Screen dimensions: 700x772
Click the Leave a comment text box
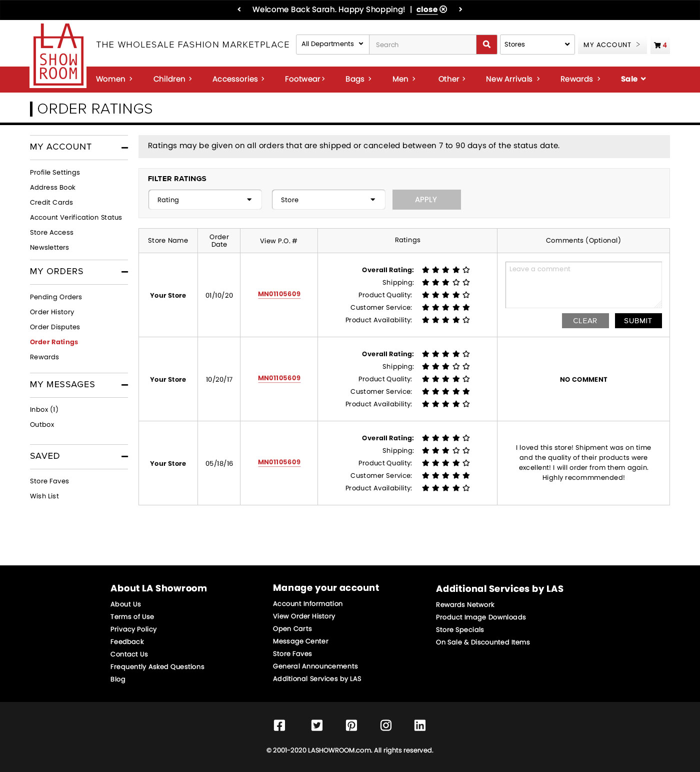(x=583, y=285)
